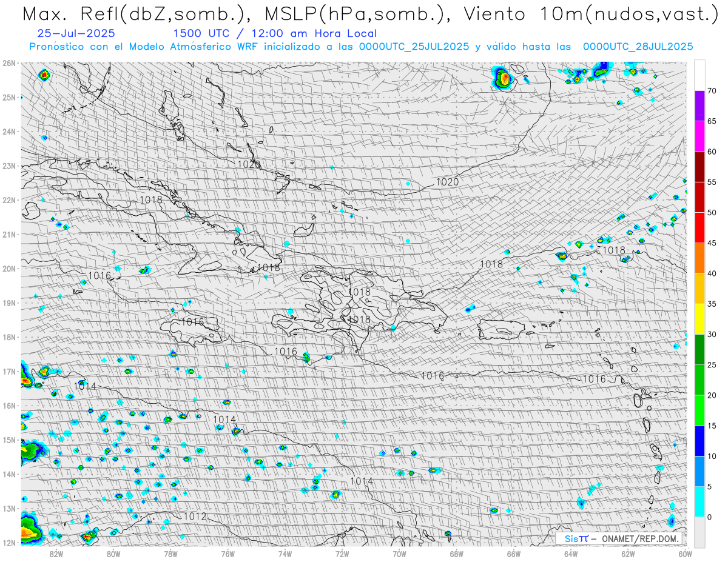The height and width of the screenshot is (562, 728).
Task: Click the '1012' isobar contour label
Action: click(x=195, y=517)
